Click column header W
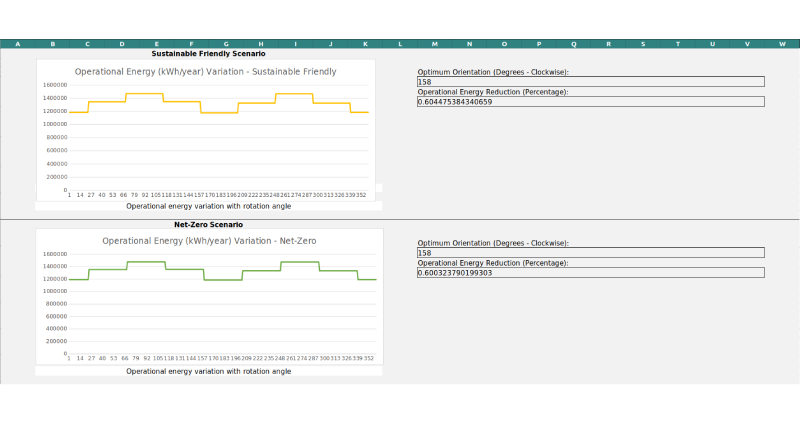The height and width of the screenshot is (423, 800). pyautogui.click(x=781, y=44)
